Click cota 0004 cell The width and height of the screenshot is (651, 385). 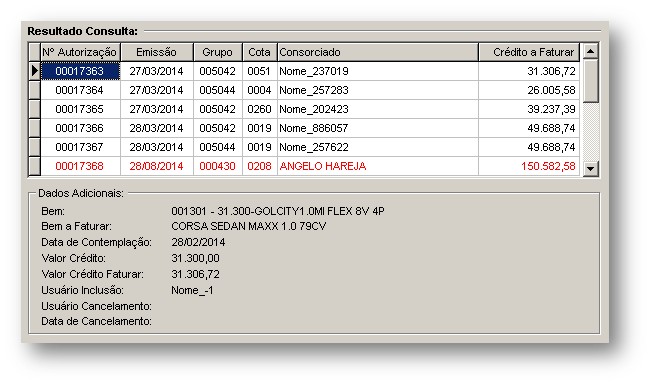click(260, 90)
